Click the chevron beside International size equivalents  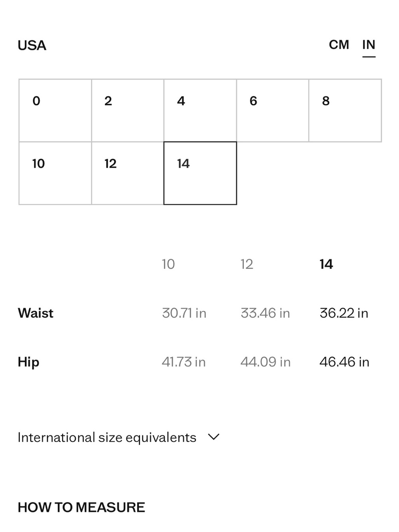[214, 437]
